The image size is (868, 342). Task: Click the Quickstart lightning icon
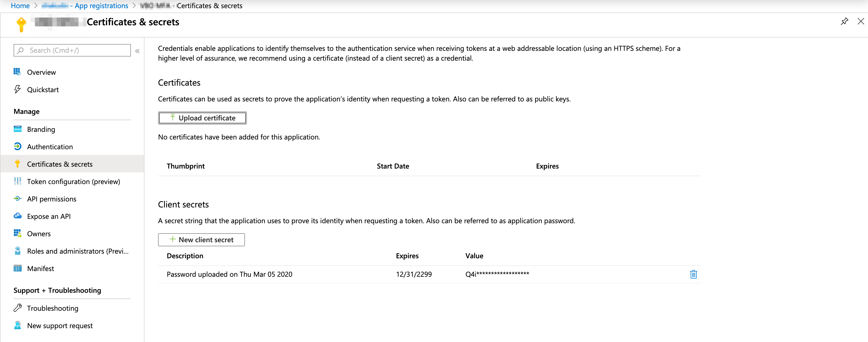[17, 89]
